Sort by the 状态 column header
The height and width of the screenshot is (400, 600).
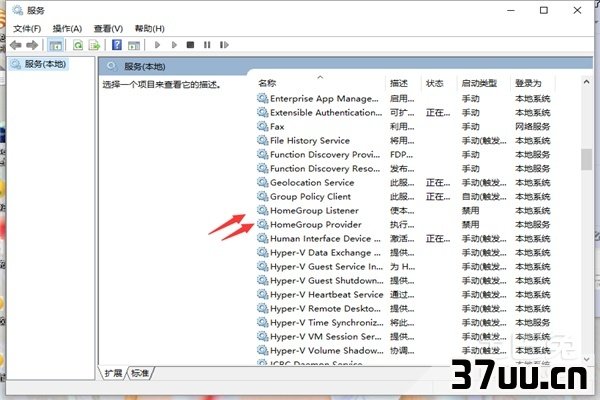(x=435, y=83)
